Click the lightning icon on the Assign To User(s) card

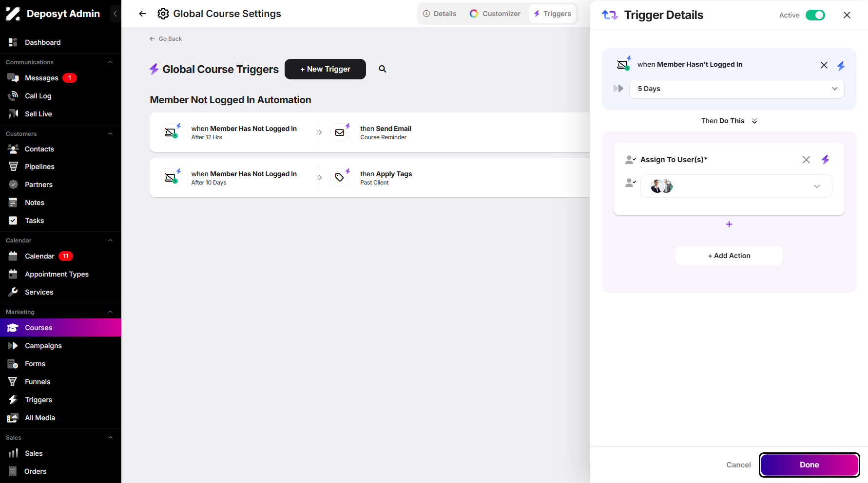825,160
